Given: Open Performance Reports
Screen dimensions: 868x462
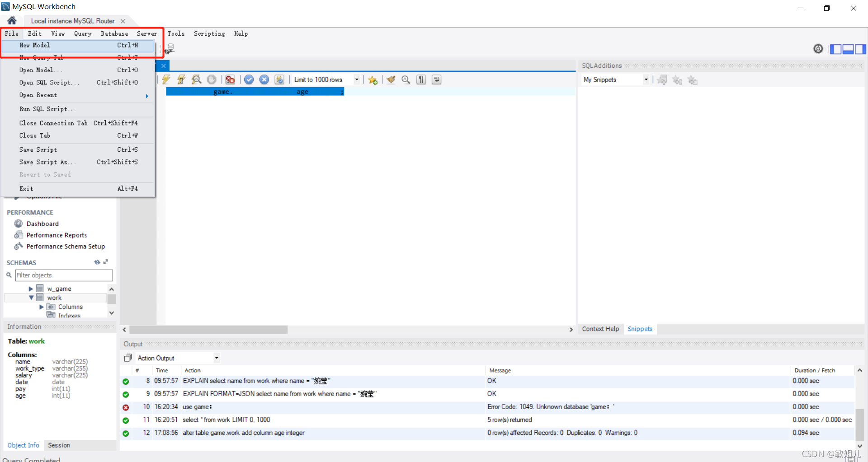Looking at the screenshot, I should pyautogui.click(x=57, y=235).
